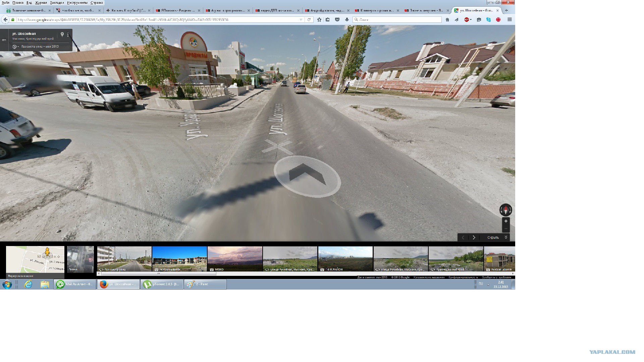Open the Windows Start menu

(x=7, y=284)
